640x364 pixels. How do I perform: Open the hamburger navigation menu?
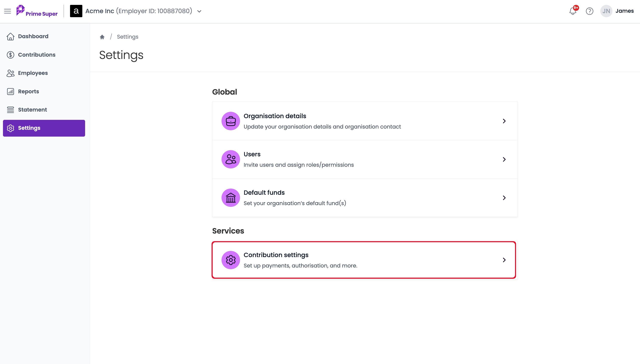(7, 11)
